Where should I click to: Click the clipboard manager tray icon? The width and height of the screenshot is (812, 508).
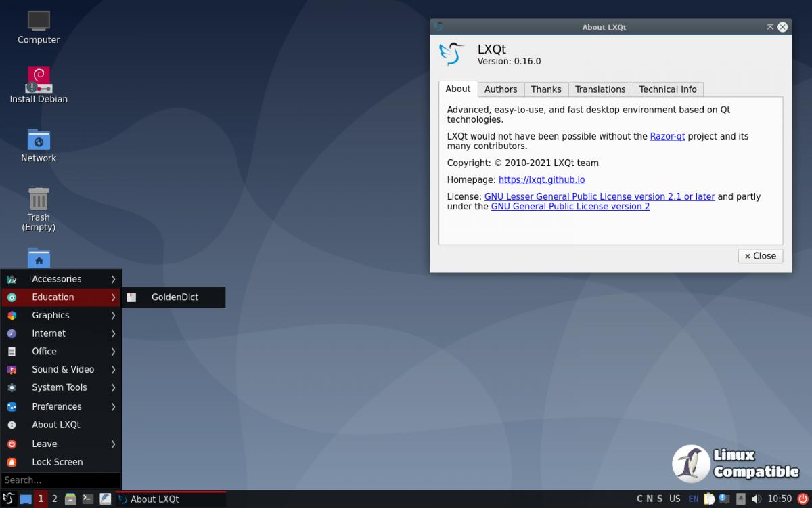click(708, 499)
